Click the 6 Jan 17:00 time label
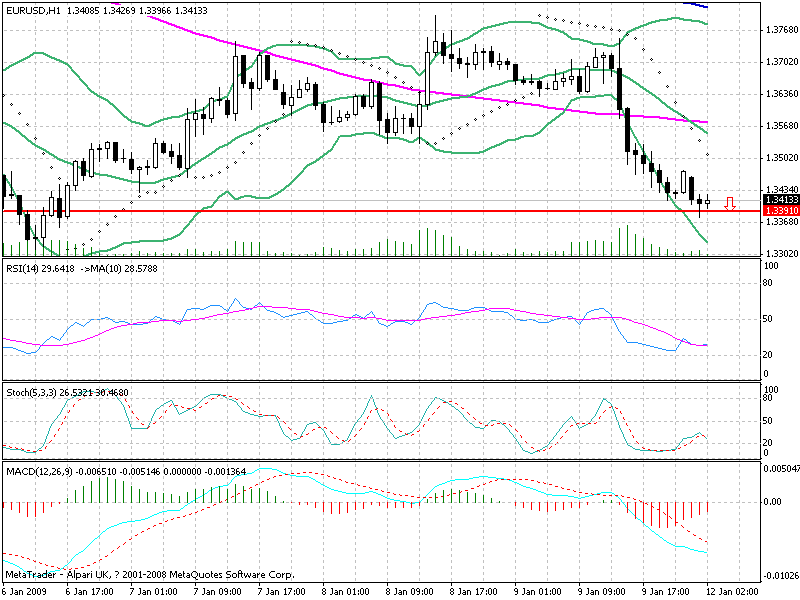The image size is (800, 600). point(90,592)
